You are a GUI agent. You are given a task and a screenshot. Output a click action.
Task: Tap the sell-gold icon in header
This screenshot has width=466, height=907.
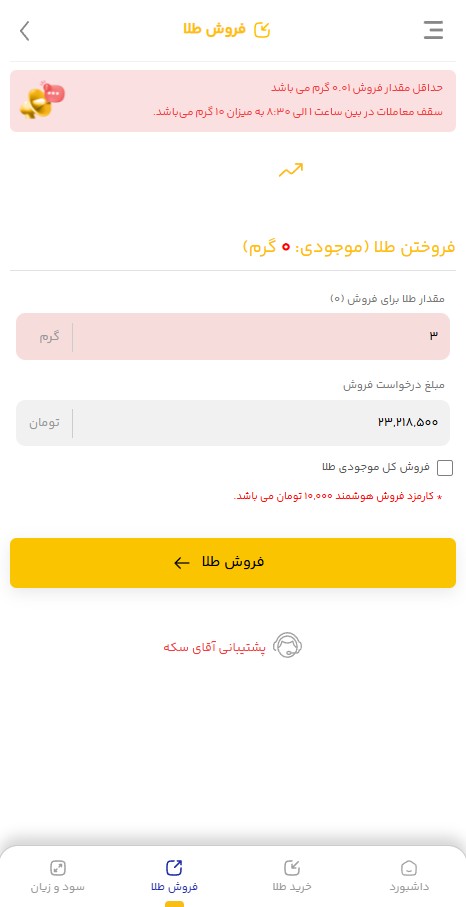(x=262, y=30)
